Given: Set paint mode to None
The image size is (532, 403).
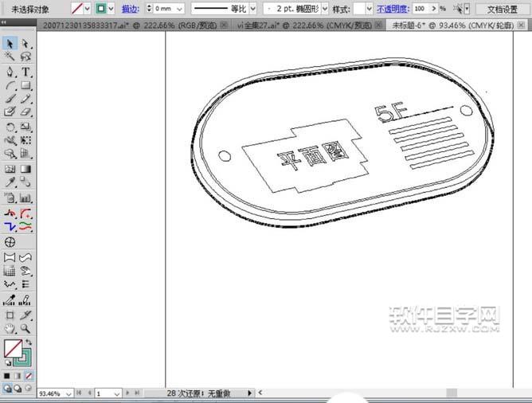Looking at the screenshot, I should pos(29,376).
